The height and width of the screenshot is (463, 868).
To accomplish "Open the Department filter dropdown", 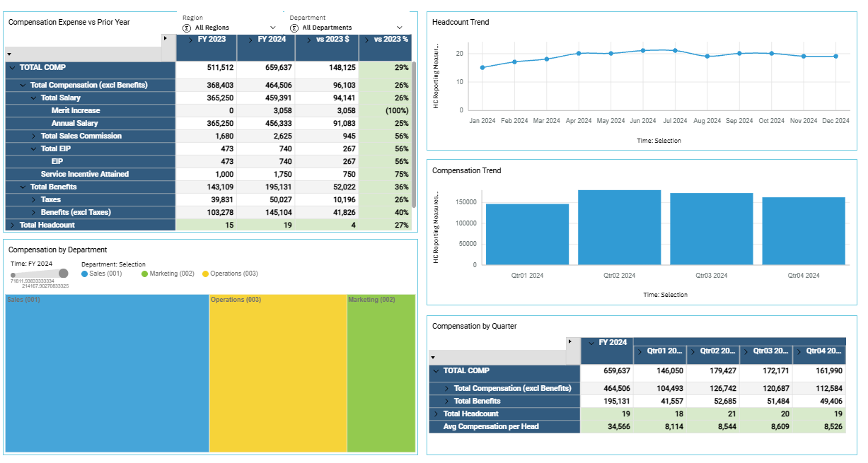I will 400,28.
